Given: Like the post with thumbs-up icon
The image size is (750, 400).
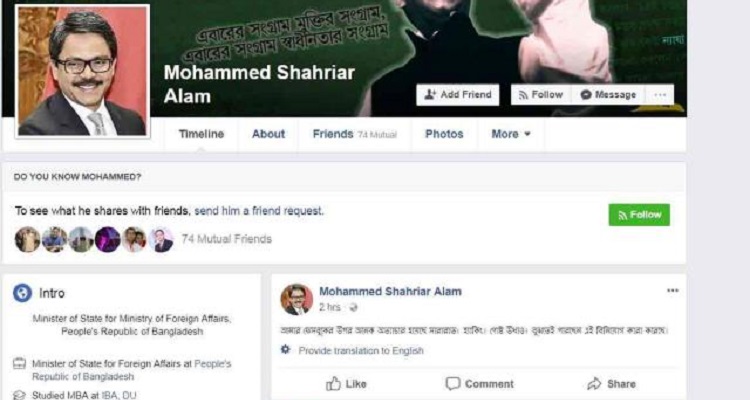Looking at the screenshot, I should coord(333,384).
